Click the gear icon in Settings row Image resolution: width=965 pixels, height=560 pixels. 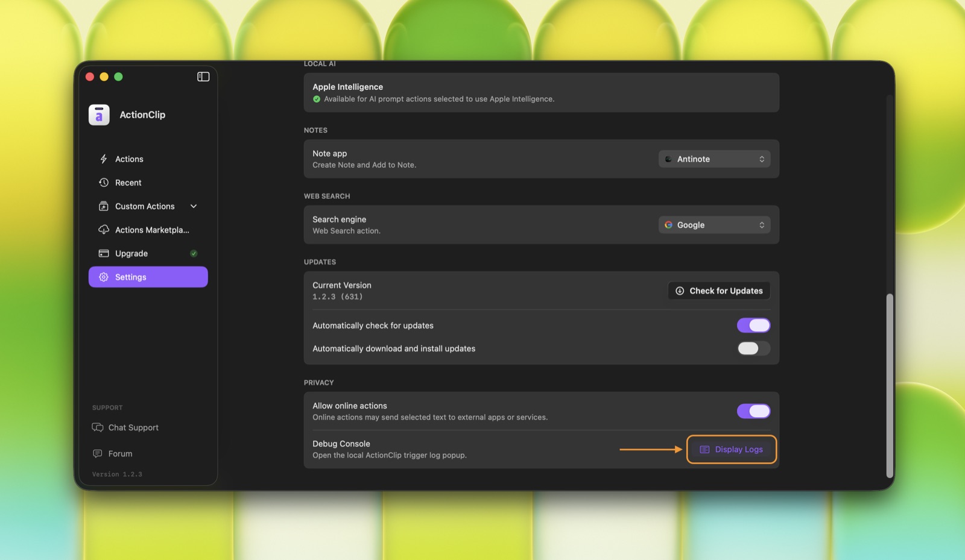(x=104, y=277)
